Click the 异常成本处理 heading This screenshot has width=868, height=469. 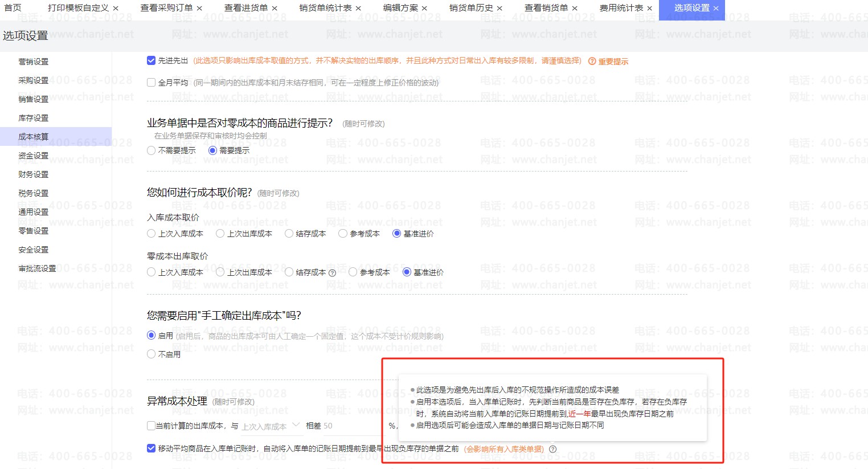click(177, 401)
